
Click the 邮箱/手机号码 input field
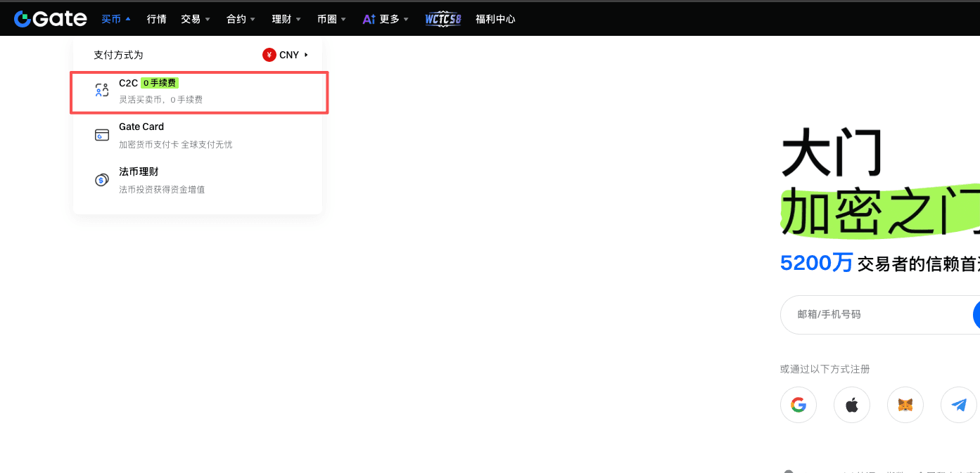coord(879,314)
